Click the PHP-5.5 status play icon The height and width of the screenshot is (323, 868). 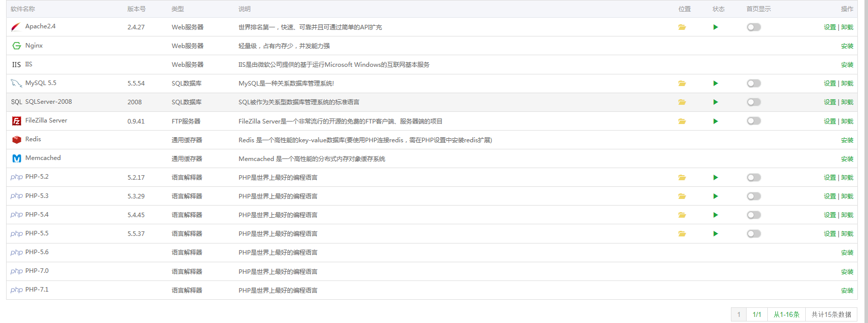coord(716,234)
